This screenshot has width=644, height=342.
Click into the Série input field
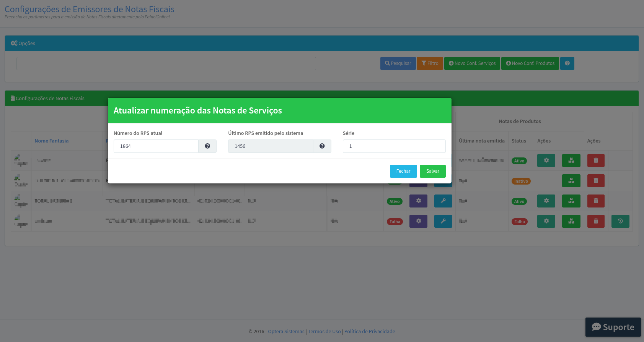click(394, 146)
